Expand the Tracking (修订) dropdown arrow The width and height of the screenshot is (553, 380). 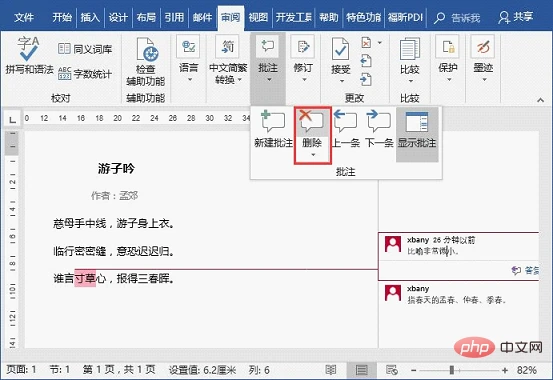(304, 80)
